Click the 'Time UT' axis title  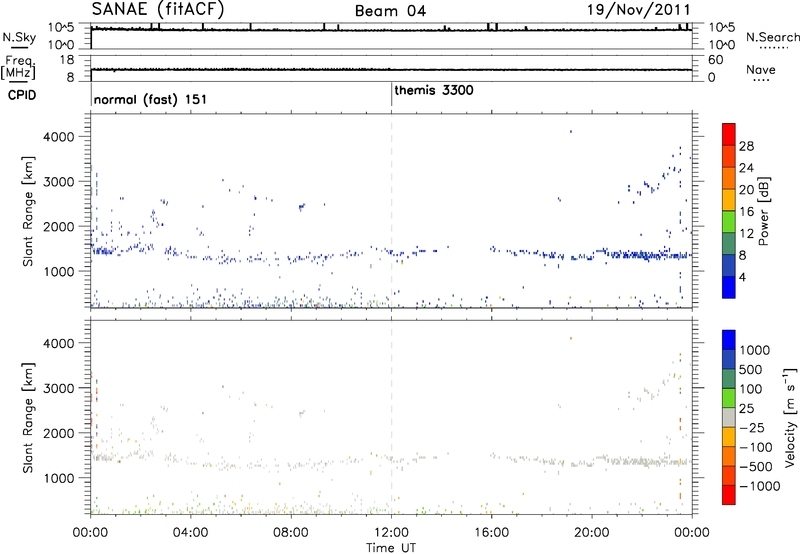point(391,548)
